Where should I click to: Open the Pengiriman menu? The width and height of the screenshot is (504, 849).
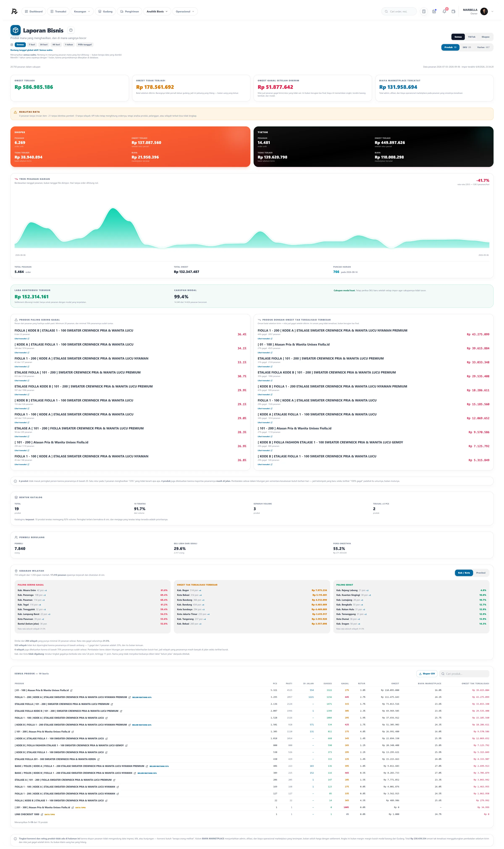pyautogui.click(x=129, y=12)
